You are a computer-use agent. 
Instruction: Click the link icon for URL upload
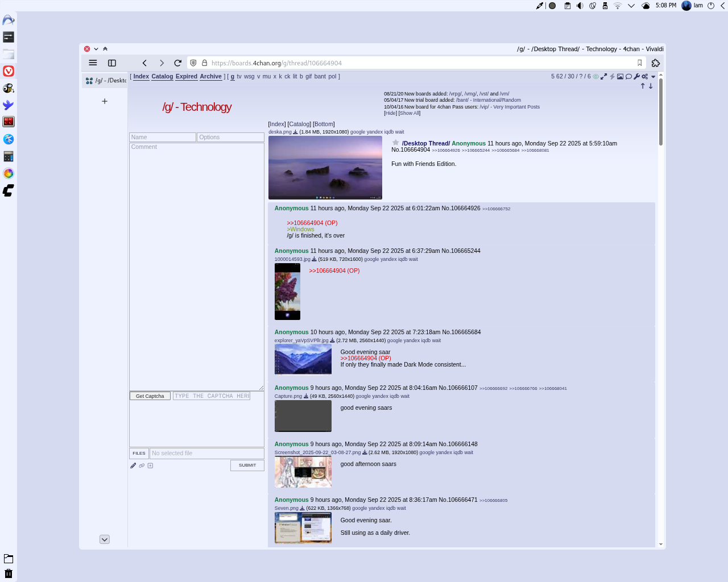tap(142, 465)
